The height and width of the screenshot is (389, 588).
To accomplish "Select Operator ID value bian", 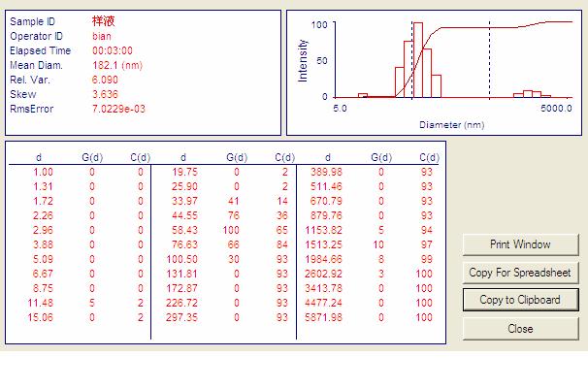I will [x=102, y=36].
